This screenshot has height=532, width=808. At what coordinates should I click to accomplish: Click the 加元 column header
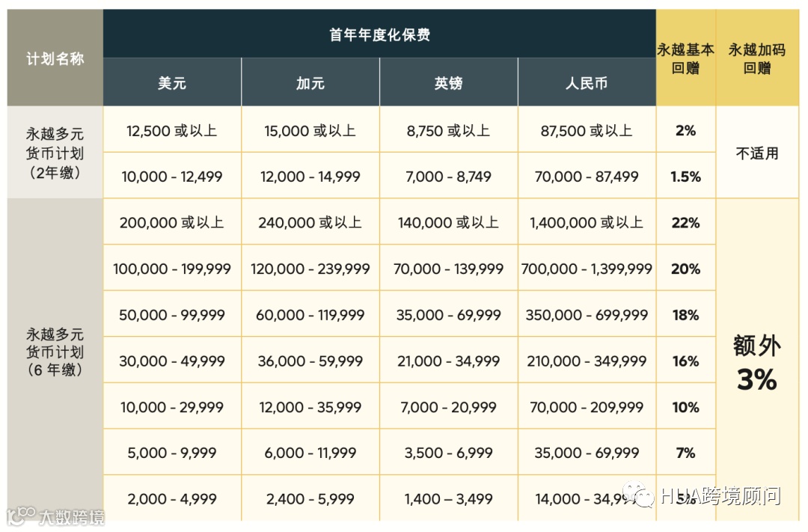point(310,82)
